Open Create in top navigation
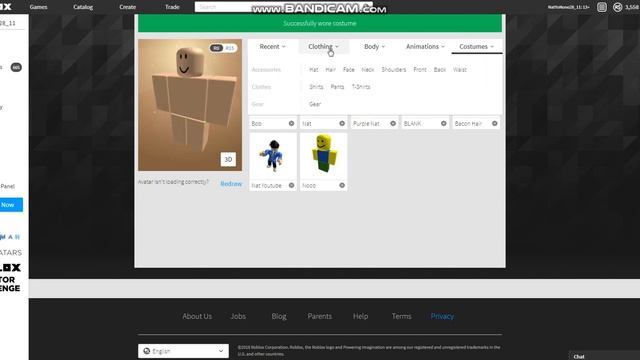The height and width of the screenshot is (360, 640). 127,7
